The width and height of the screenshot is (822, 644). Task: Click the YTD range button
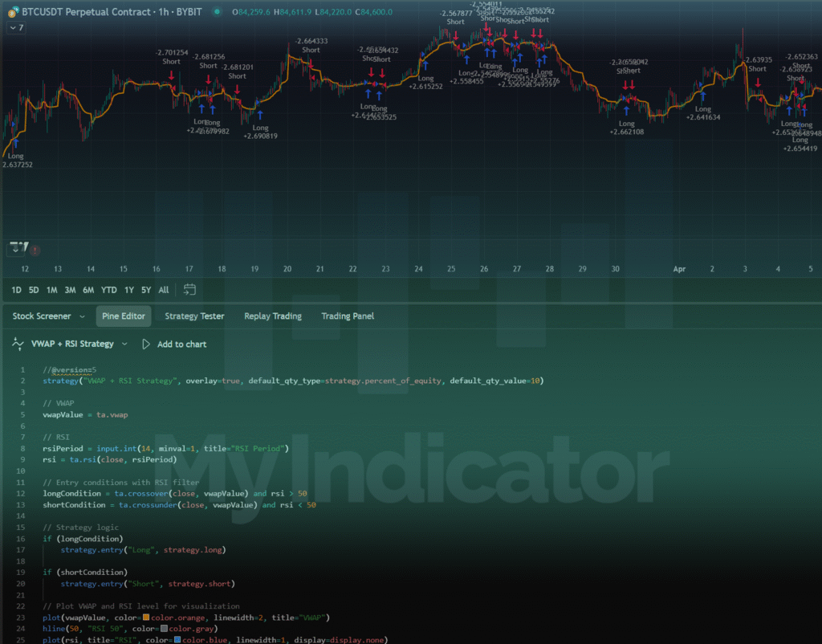pyautogui.click(x=108, y=290)
